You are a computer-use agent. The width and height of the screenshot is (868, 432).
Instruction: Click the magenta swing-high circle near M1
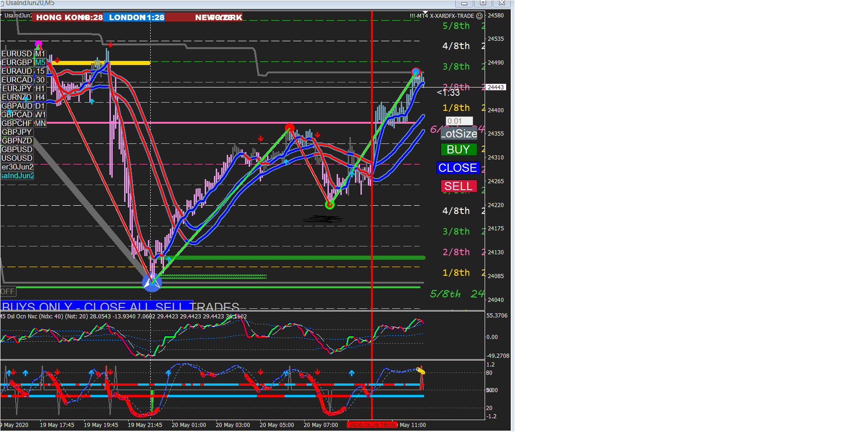point(38,44)
